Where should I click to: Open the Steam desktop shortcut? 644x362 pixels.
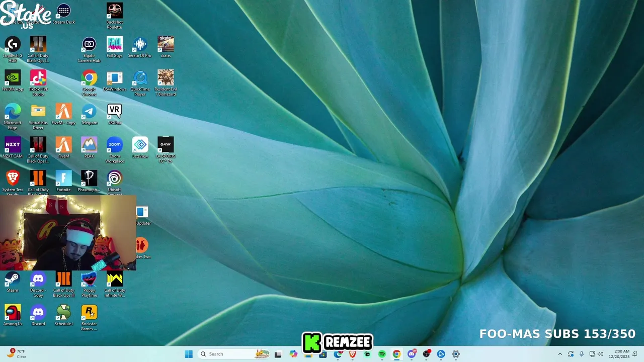click(x=13, y=282)
